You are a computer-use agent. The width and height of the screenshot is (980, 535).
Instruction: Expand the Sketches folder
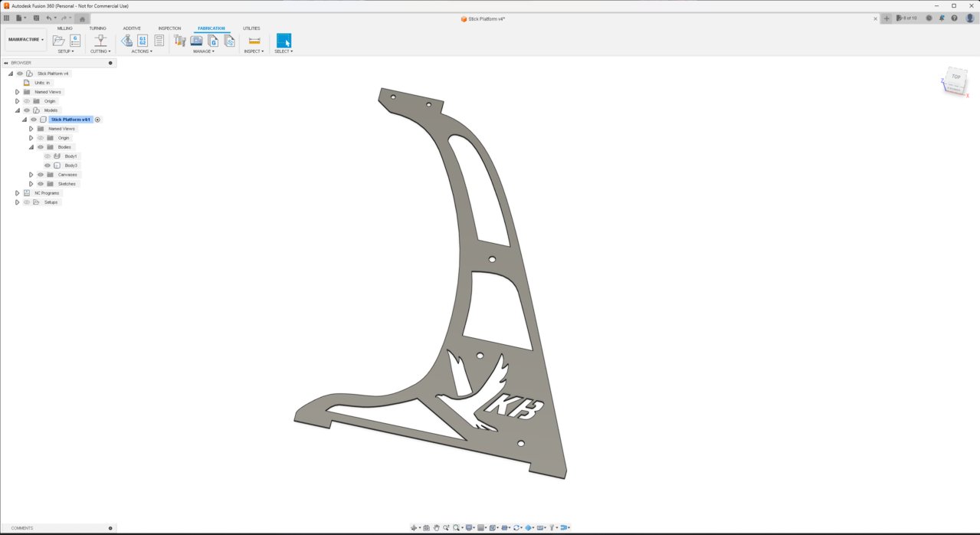tap(31, 184)
